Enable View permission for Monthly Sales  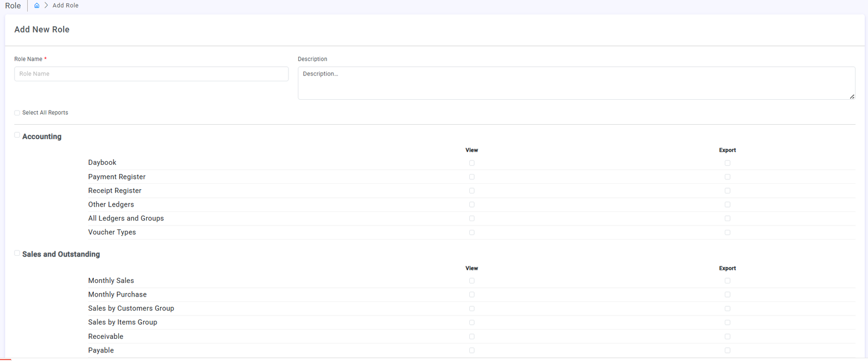click(471, 281)
